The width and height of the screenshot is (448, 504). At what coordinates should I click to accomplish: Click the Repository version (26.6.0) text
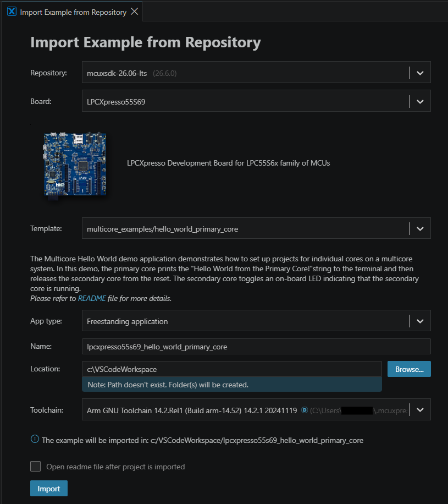pos(165,73)
